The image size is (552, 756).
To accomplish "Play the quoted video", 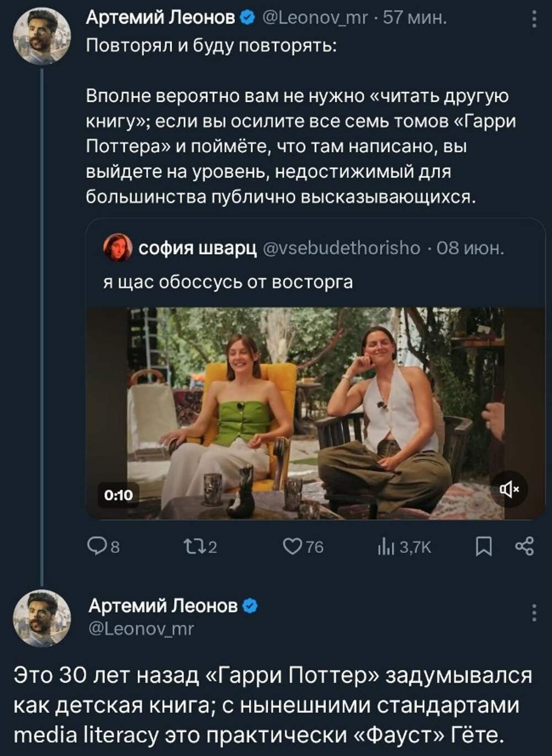I will click(316, 413).
